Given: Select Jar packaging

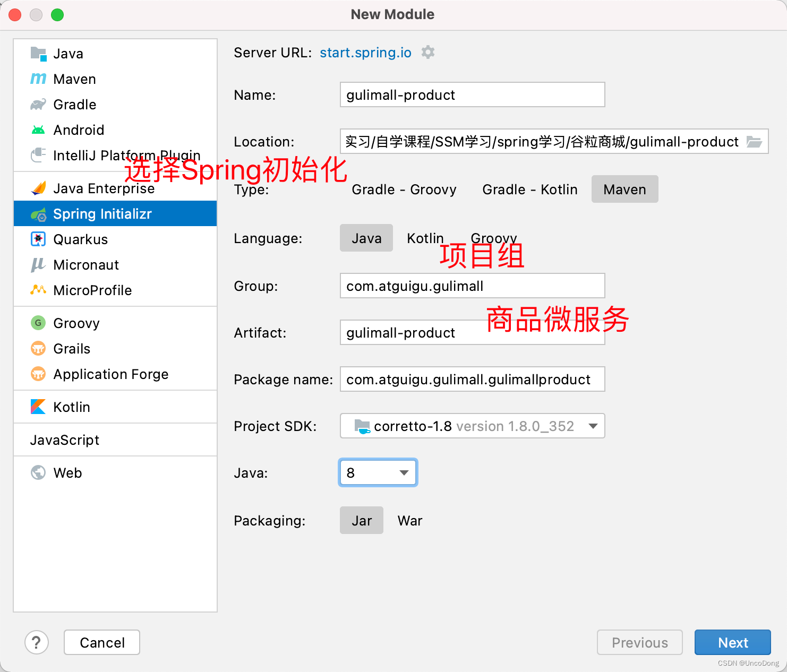Looking at the screenshot, I should (362, 521).
